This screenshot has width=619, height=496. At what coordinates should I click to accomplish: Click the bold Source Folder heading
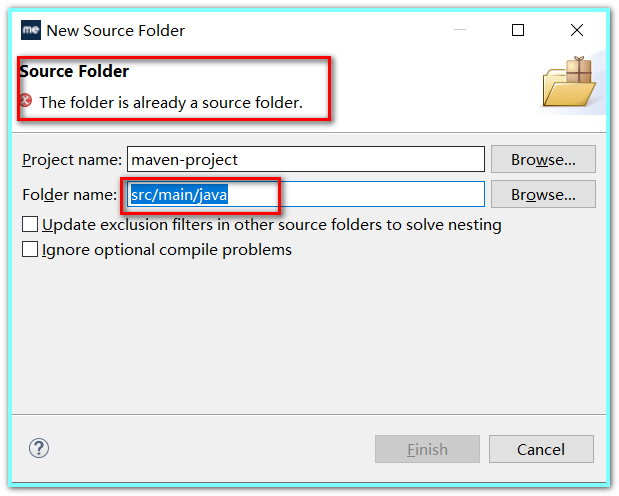(x=74, y=71)
